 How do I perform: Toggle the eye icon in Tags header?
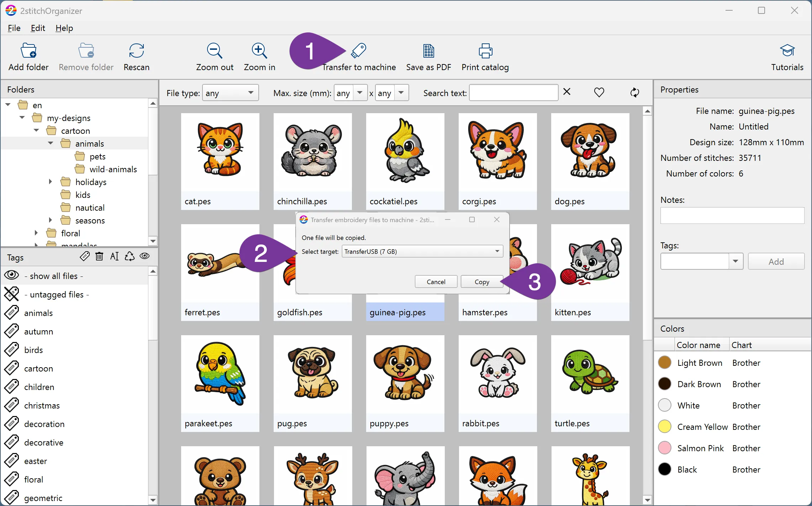coord(144,256)
